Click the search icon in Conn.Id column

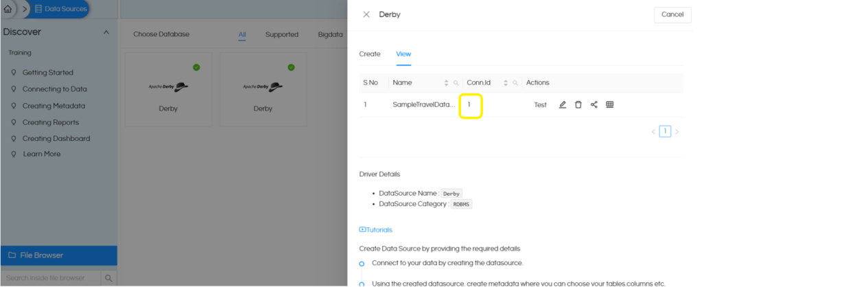click(x=515, y=83)
